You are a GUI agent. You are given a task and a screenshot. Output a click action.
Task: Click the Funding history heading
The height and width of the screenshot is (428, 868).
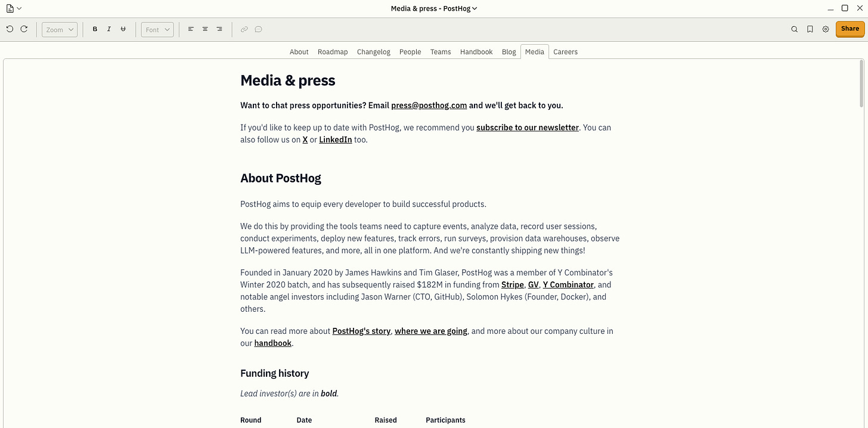275,374
